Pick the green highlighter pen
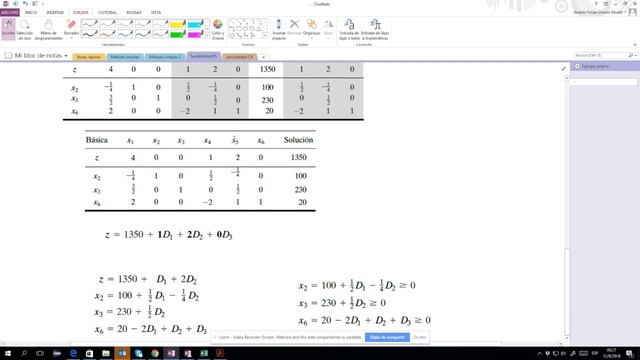This screenshot has width=640, height=360. pyautogui.click(x=178, y=34)
